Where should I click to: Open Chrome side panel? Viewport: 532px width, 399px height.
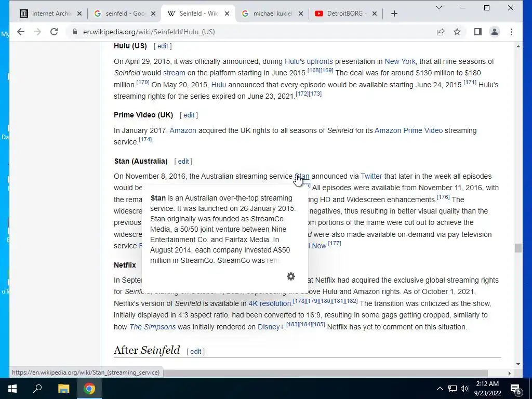(x=478, y=32)
